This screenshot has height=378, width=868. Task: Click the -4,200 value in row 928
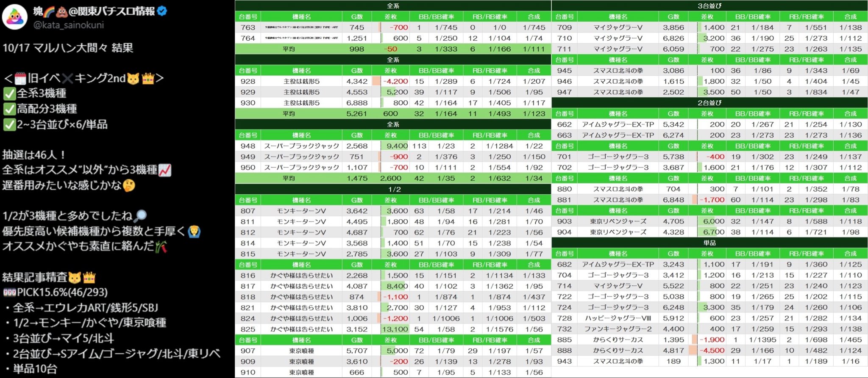tap(395, 81)
